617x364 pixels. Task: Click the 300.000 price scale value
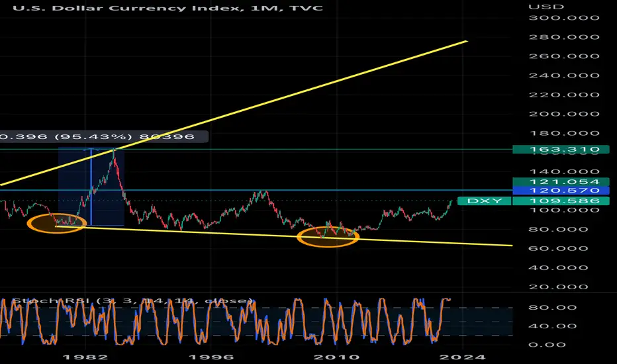tap(564, 18)
